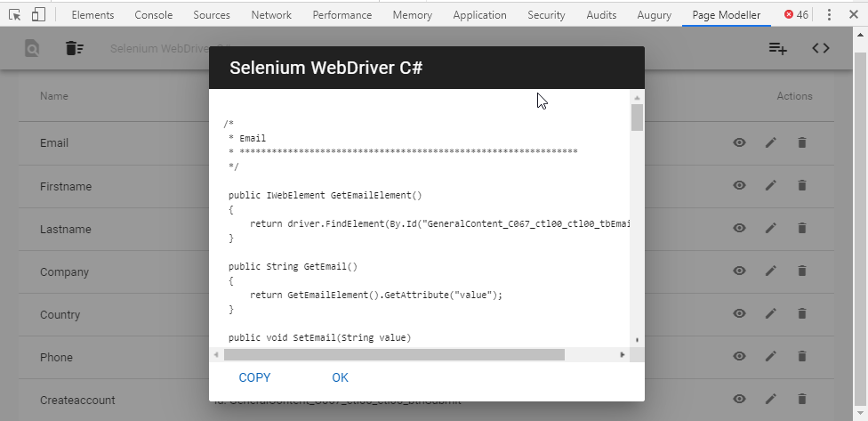Delete the Email row with trash icon
This screenshot has height=421, width=868.
pyautogui.click(x=801, y=143)
